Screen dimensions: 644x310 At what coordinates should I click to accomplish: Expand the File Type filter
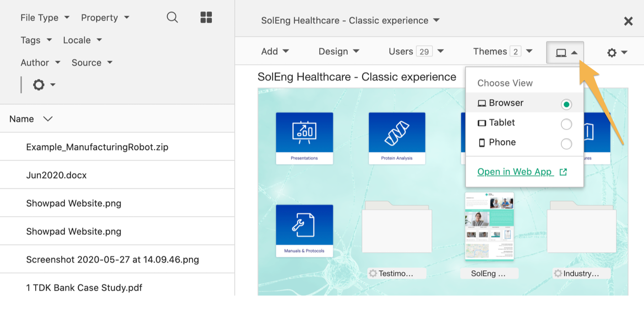[x=45, y=17]
